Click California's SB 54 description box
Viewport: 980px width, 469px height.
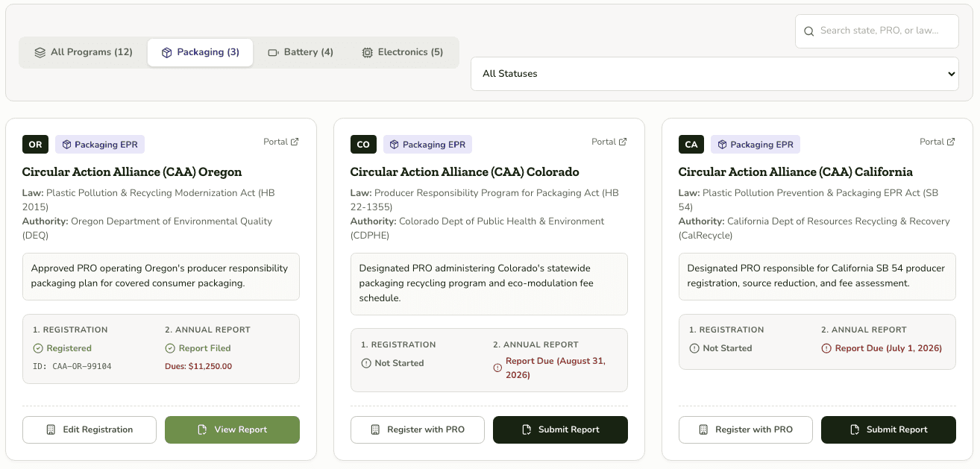817,276
